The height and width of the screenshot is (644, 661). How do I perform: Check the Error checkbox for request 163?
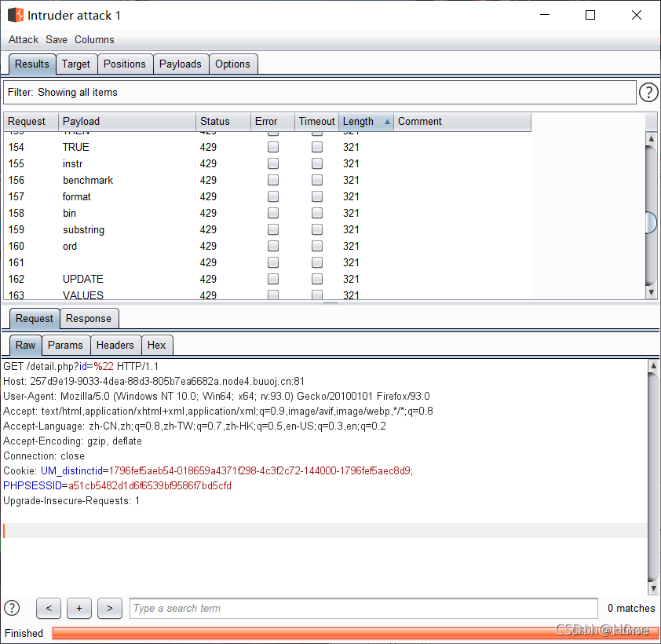pos(272,295)
